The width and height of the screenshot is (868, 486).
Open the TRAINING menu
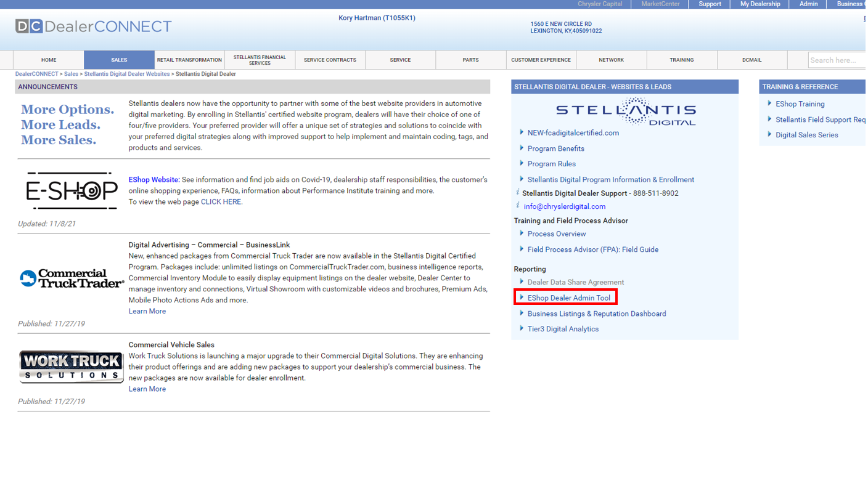(681, 60)
